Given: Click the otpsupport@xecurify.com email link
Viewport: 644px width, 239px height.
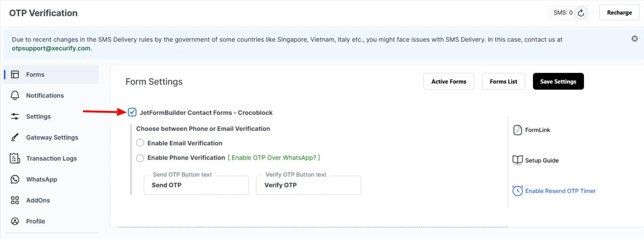Looking at the screenshot, I should [x=51, y=48].
